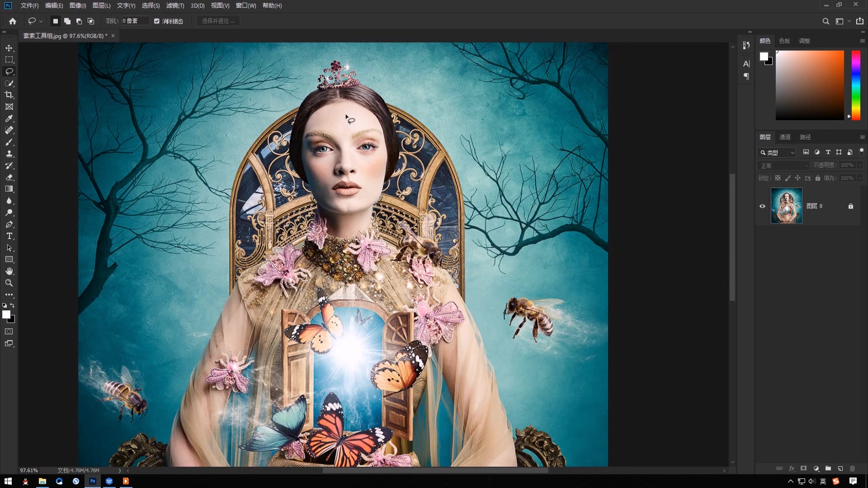Viewport: 868px width, 488px height.
Task: Select the Zoom tool in toolbar
Action: point(9,283)
